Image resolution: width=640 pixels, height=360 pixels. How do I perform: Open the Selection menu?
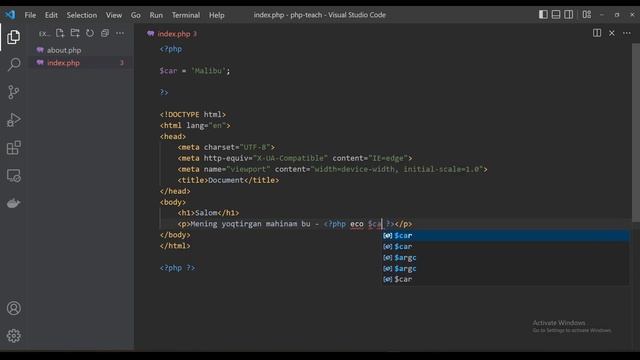coord(82,15)
